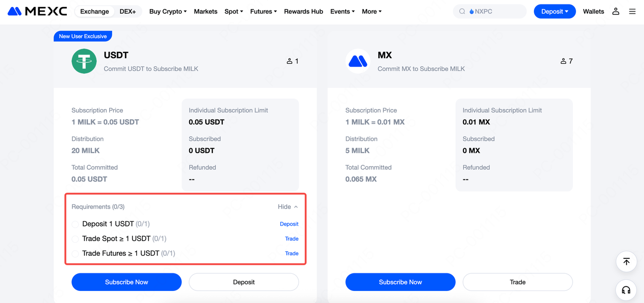Click Subscribe Now on the MX card
The image size is (644, 303).
click(x=400, y=282)
